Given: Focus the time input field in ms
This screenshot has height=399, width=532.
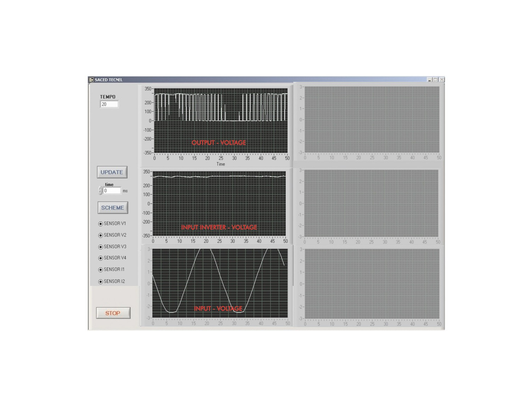Looking at the screenshot, I should 112,191.
